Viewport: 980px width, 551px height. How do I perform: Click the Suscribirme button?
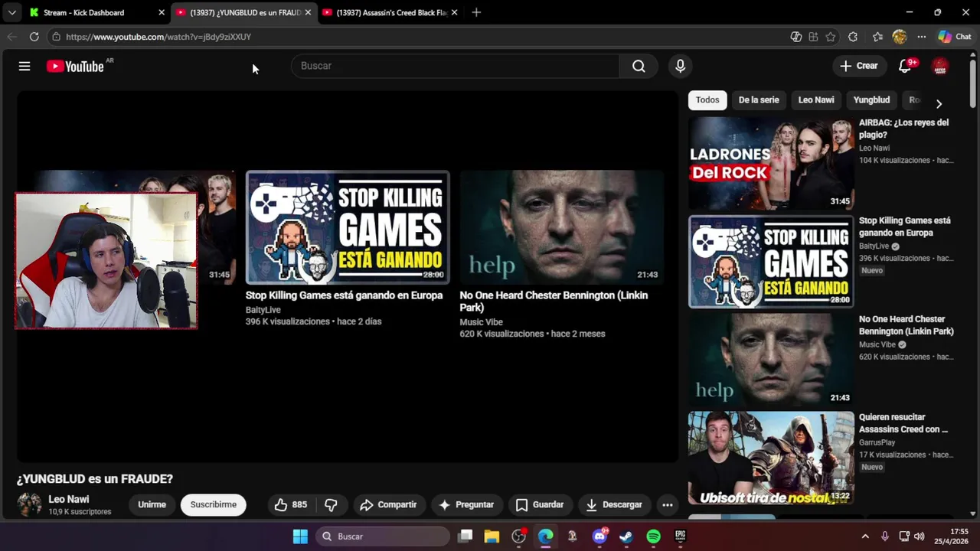point(214,504)
